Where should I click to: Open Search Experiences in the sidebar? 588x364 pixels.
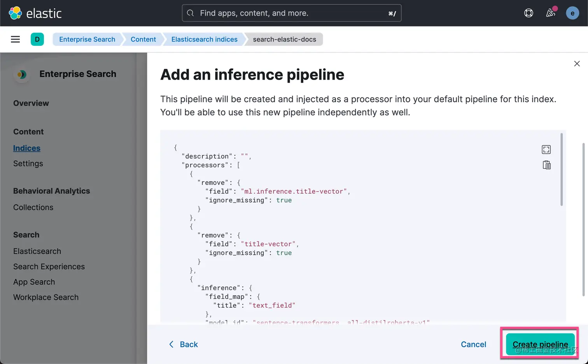point(49,266)
